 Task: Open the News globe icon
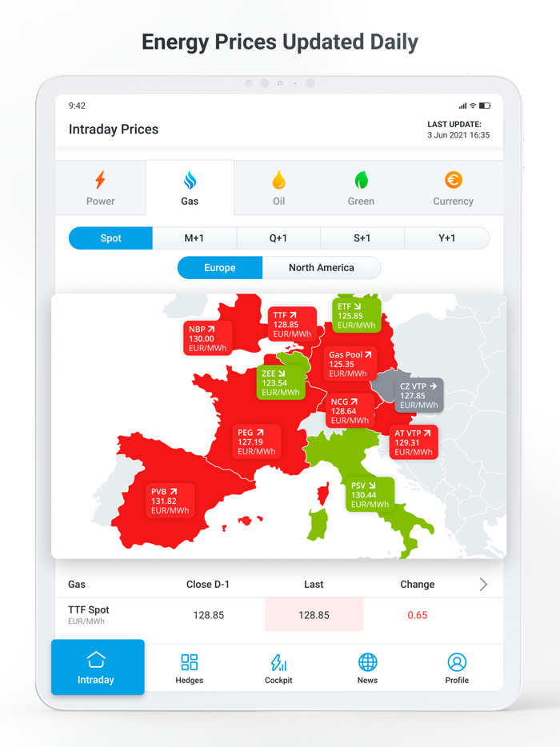click(x=367, y=666)
